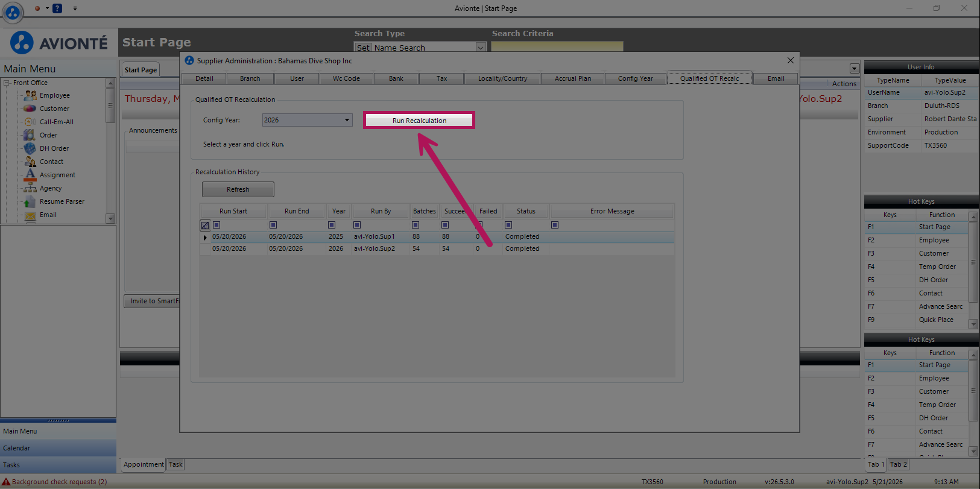Viewport: 980px width, 489px height.
Task: Select the Accrual Plan tab
Action: pyautogui.click(x=573, y=78)
